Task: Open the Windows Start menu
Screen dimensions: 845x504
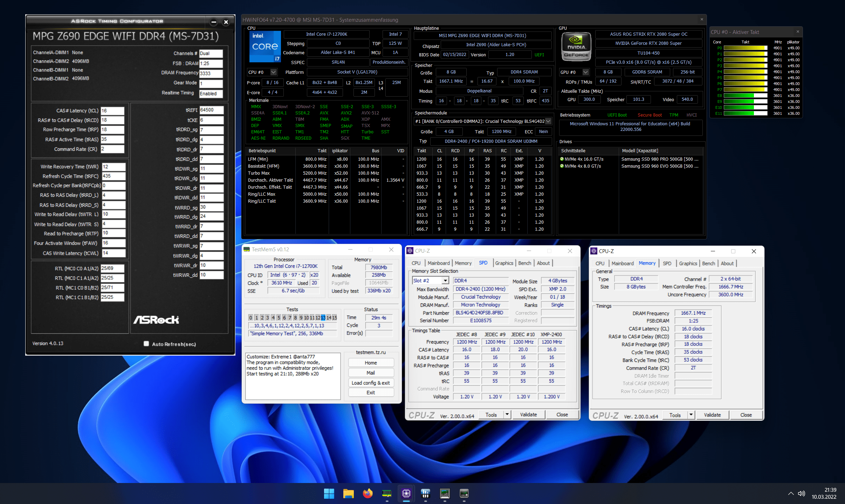Action: click(x=329, y=493)
